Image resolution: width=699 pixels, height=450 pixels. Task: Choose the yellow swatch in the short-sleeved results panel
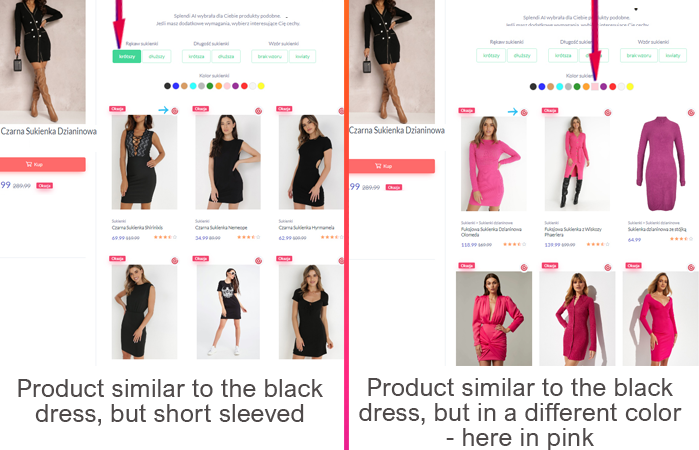coord(261,86)
